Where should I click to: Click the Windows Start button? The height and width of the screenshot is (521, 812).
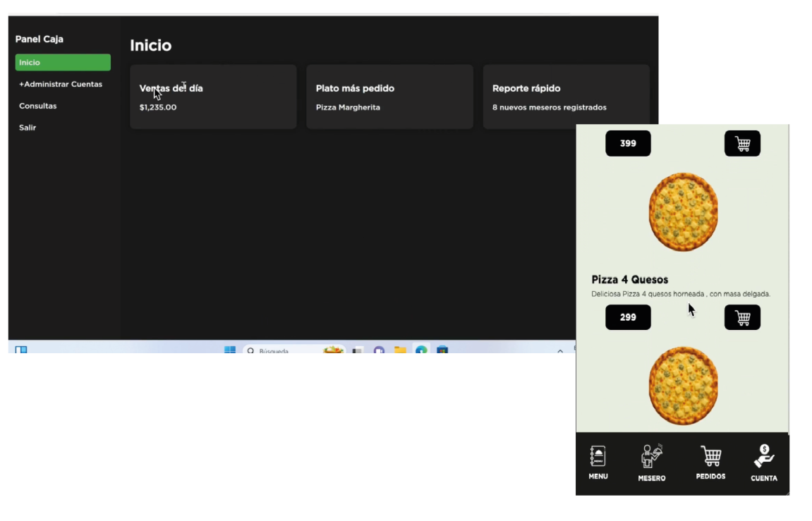pyautogui.click(x=230, y=350)
